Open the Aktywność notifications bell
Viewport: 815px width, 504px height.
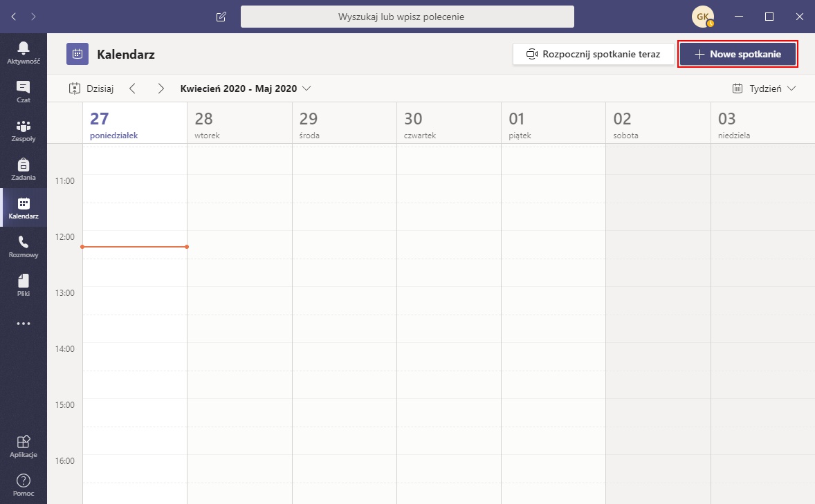24,53
